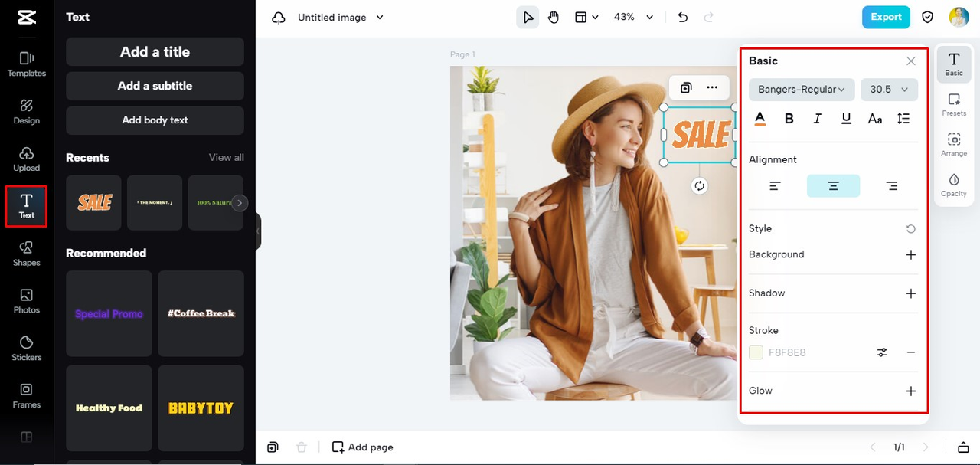Toggle italic formatting
The image size is (980, 465).
tap(817, 119)
